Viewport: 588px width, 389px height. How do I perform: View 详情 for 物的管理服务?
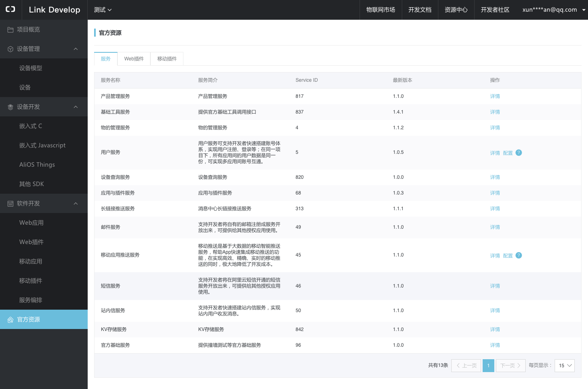pos(495,128)
